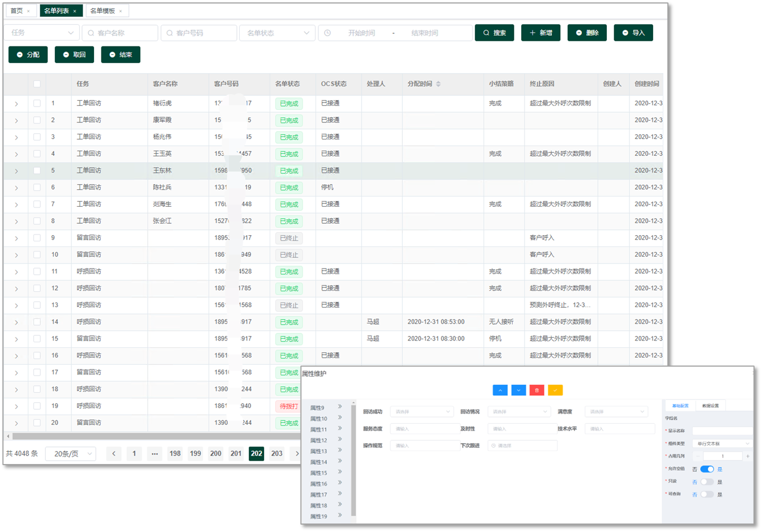The height and width of the screenshot is (532, 762).
Task: Expand row 1 details for 褚衍虎
Action: click(x=16, y=104)
